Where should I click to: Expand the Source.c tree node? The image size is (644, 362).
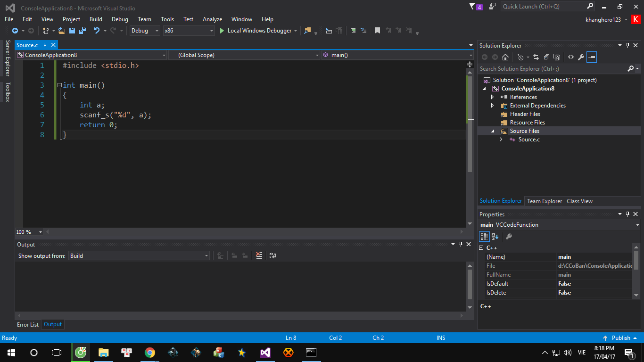[x=501, y=139]
